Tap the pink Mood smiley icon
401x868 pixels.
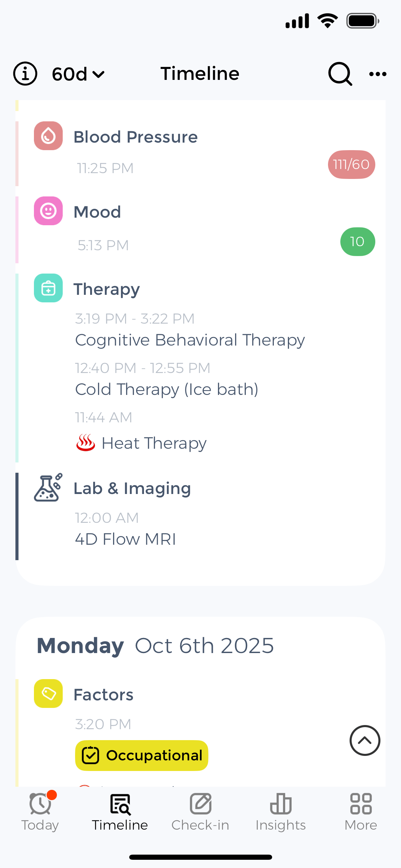[48, 211]
